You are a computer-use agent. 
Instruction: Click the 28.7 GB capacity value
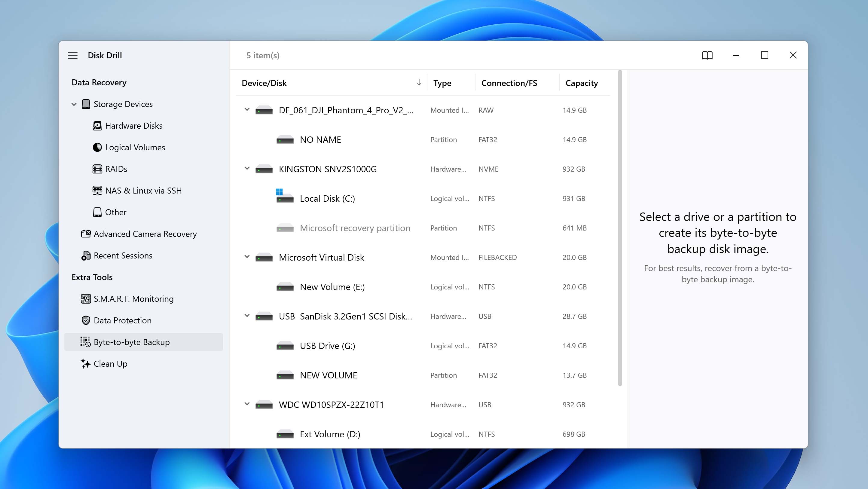(575, 316)
